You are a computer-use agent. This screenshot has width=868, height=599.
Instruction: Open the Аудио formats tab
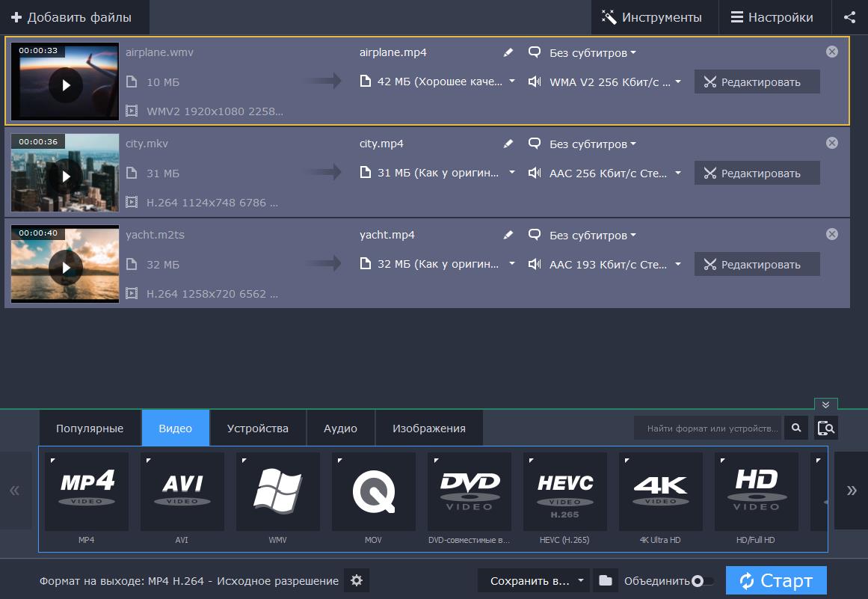(x=340, y=428)
